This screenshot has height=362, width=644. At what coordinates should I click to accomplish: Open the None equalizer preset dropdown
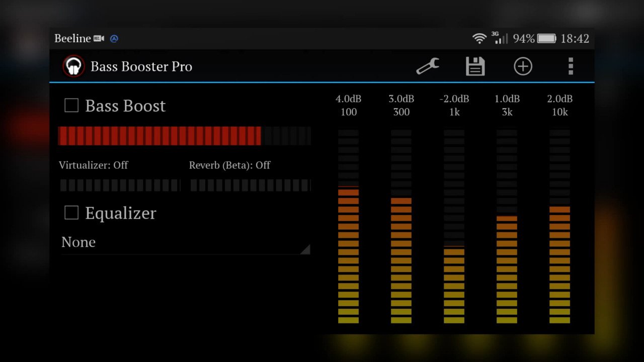pyautogui.click(x=185, y=242)
